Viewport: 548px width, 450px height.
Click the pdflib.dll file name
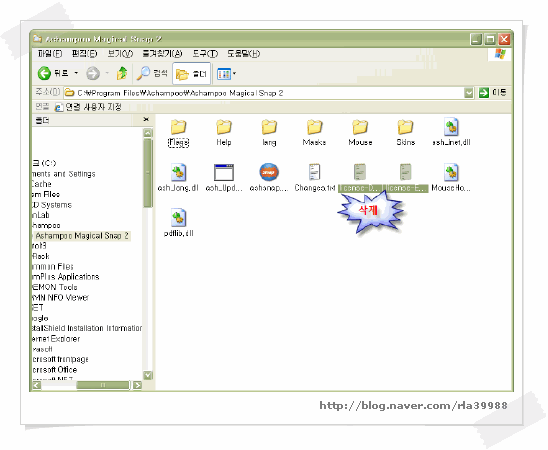coord(178,233)
